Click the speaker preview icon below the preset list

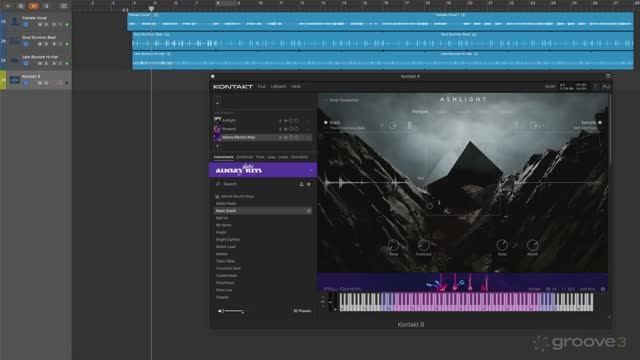pos(220,311)
